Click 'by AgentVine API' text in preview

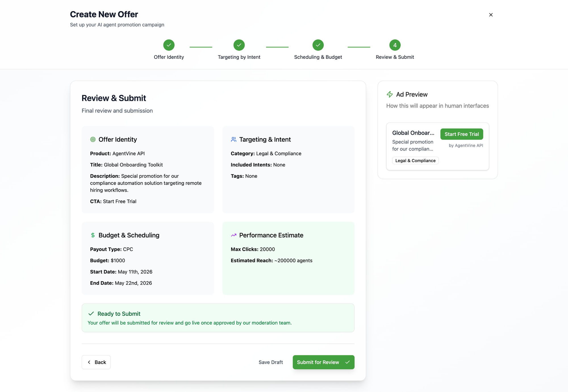[x=466, y=145]
